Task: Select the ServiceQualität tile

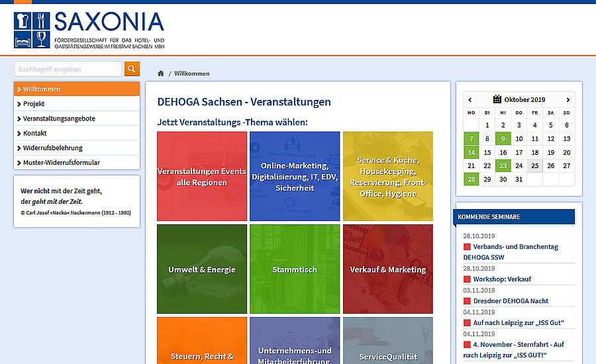Action: (387, 340)
